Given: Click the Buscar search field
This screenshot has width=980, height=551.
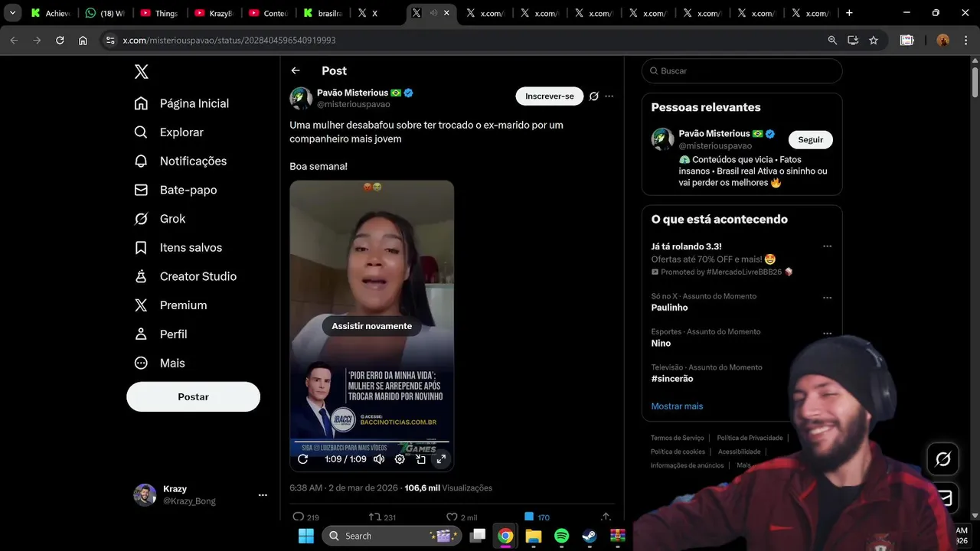Looking at the screenshot, I should click(x=742, y=70).
